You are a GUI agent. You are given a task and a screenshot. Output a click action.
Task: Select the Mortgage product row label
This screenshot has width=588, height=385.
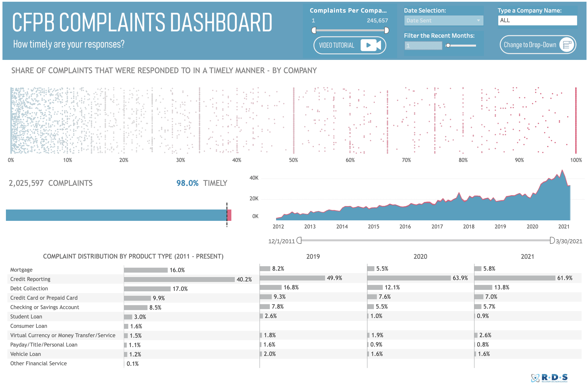pos(21,270)
